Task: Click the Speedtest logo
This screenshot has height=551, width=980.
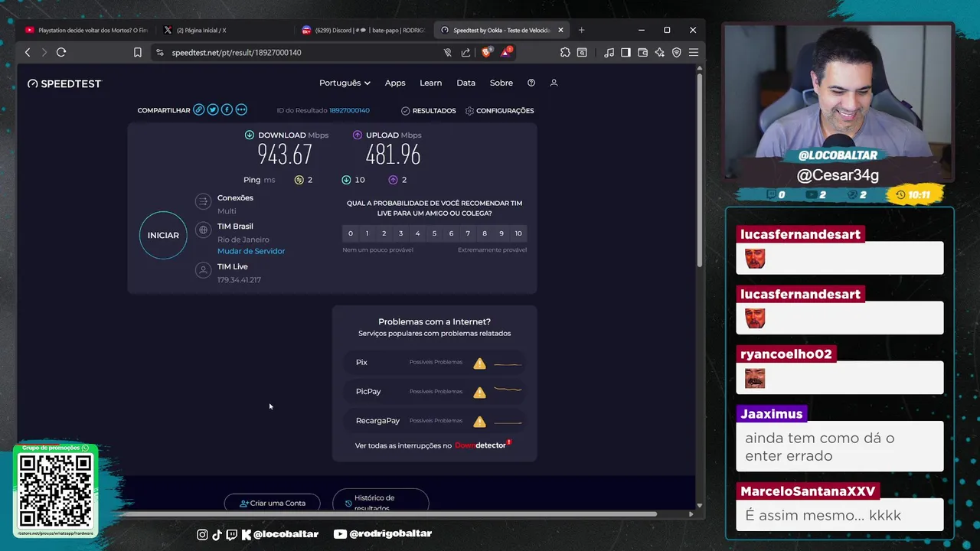Action: click(x=64, y=83)
